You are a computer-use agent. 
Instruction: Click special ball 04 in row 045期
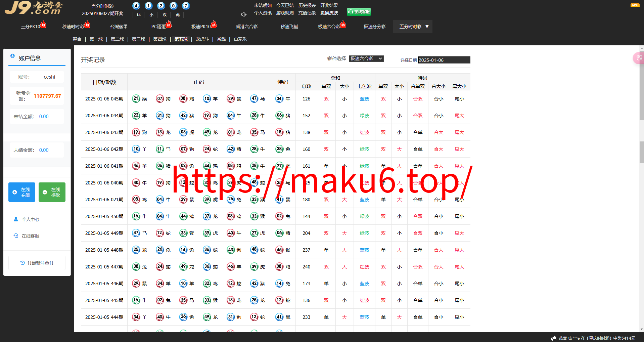pyautogui.click(x=279, y=99)
